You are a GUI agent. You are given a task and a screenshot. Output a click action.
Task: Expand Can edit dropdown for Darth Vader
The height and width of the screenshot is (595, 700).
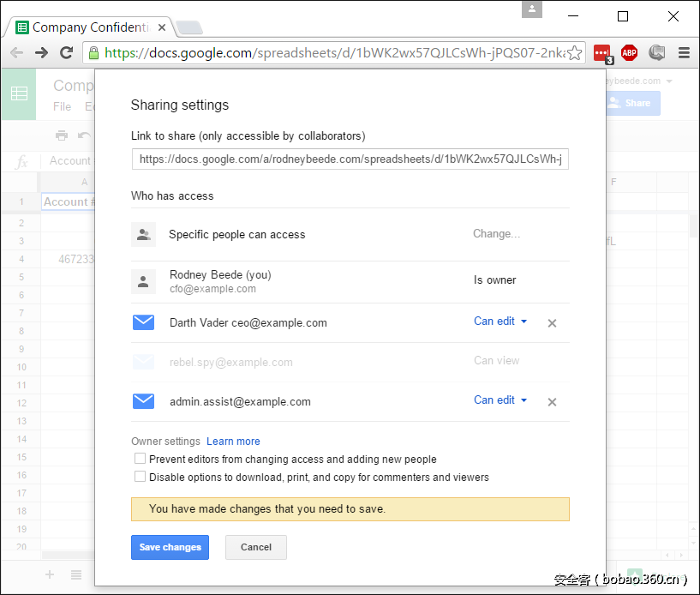500,322
